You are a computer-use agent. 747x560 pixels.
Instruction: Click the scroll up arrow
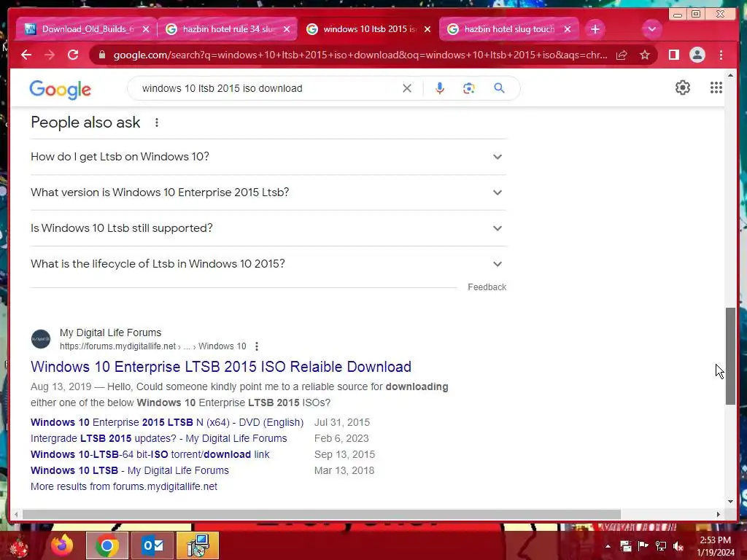pyautogui.click(x=730, y=75)
